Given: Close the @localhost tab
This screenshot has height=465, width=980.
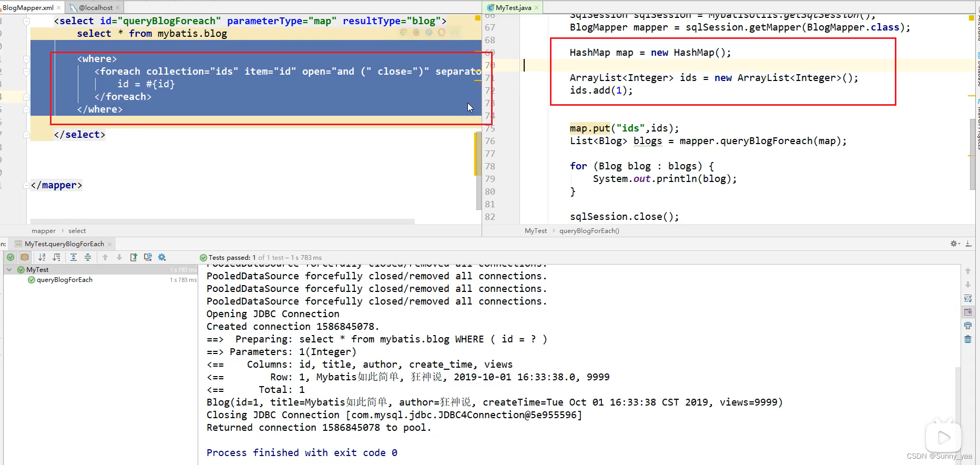Looking at the screenshot, I should click(x=117, y=7).
